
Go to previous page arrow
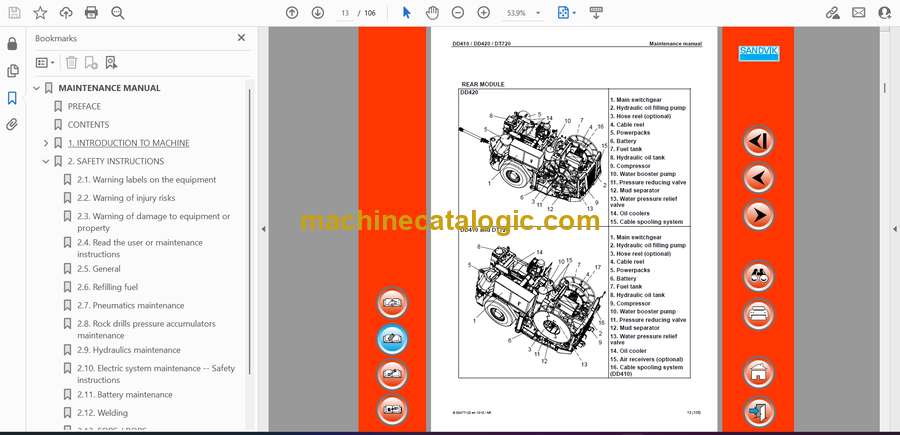(292, 13)
